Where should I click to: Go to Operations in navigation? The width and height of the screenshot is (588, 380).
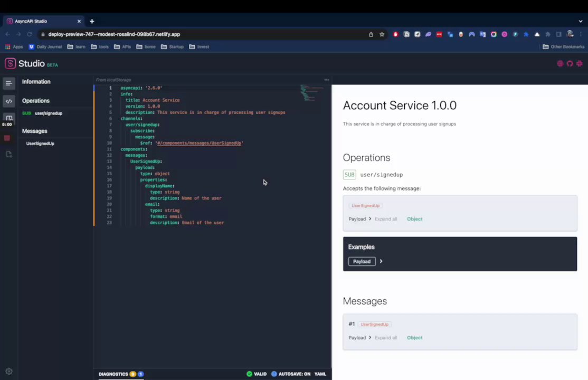pyautogui.click(x=35, y=101)
